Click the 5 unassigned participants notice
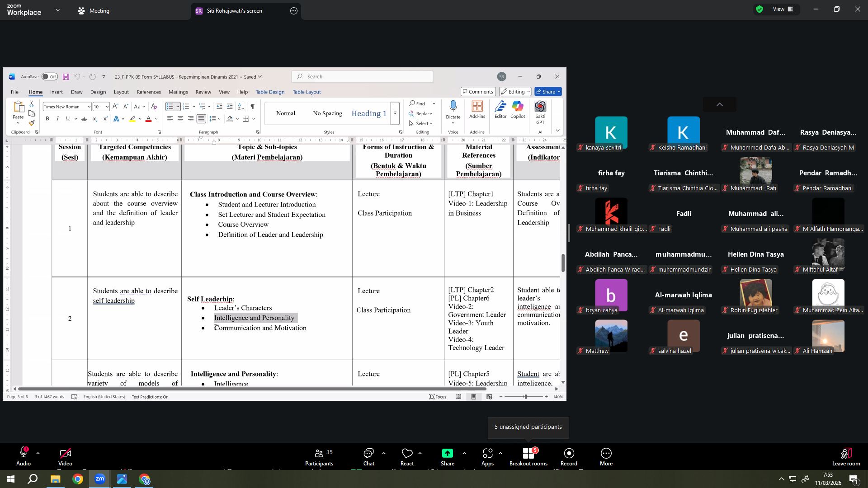The image size is (868, 488). (528, 427)
